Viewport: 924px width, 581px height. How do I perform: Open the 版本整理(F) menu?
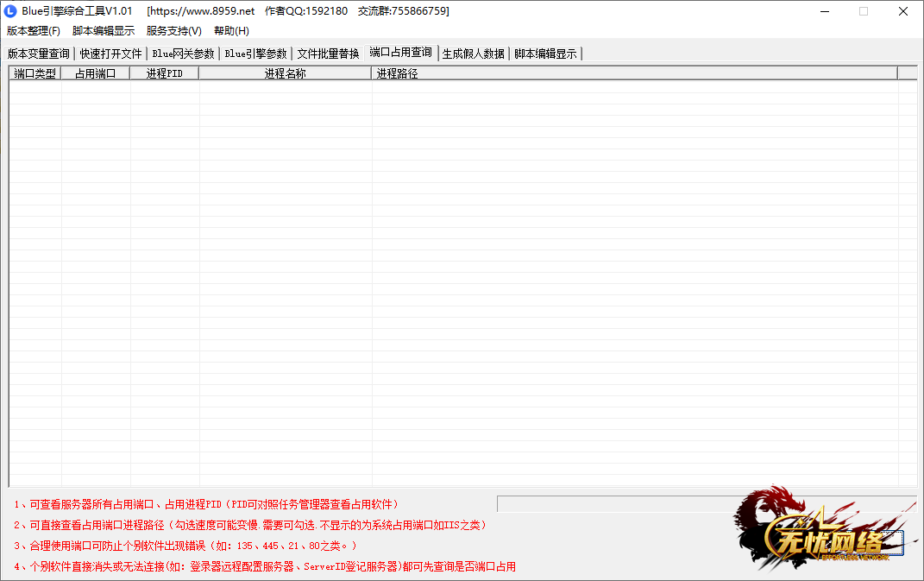pos(34,31)
